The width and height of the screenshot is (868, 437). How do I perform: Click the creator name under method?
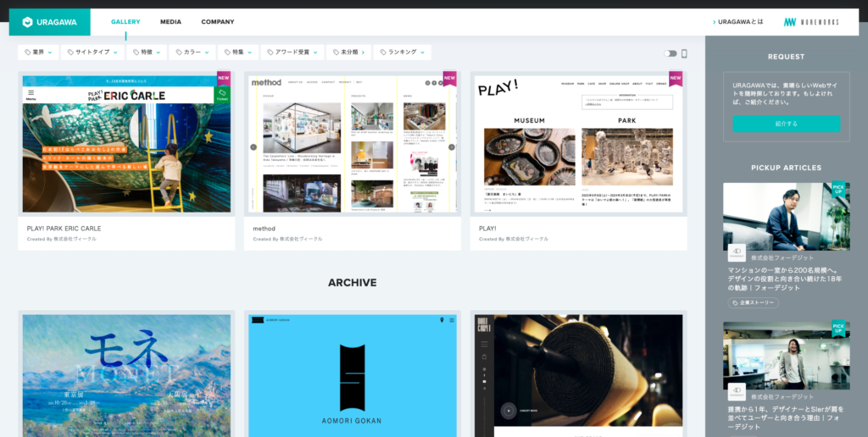point(301,239)
